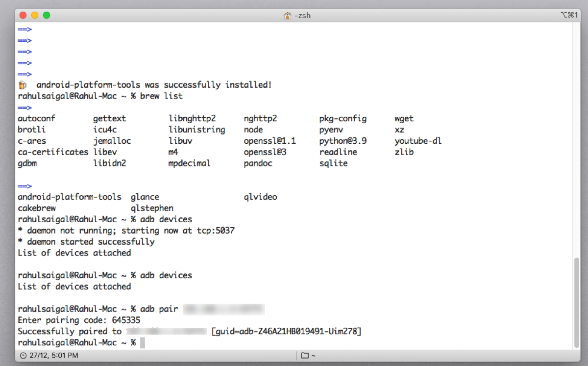Click the clock icon in status bar

tap(23, 355)
